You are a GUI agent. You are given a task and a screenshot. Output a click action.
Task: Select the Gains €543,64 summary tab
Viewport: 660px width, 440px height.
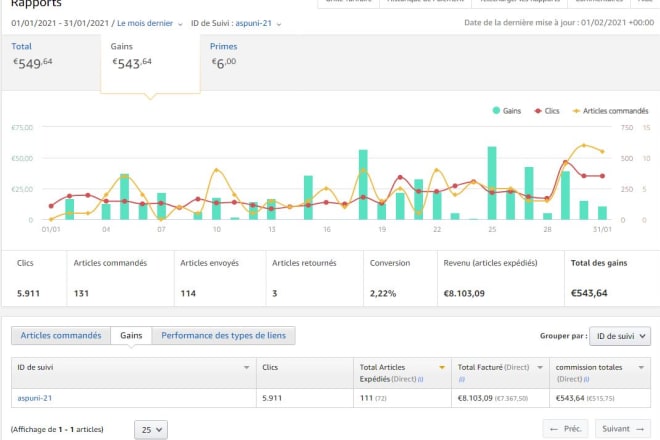[x=150, y=63]
